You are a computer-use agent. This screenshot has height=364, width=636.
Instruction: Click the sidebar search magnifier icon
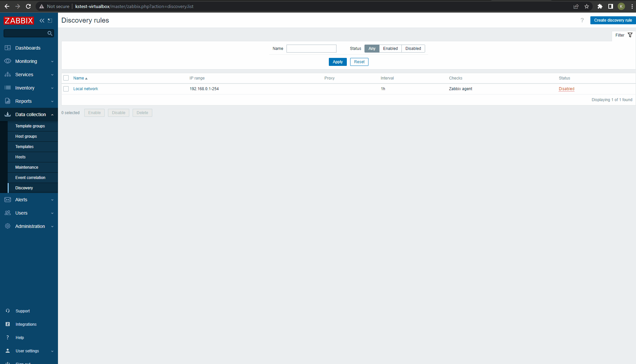click(50, 33)
